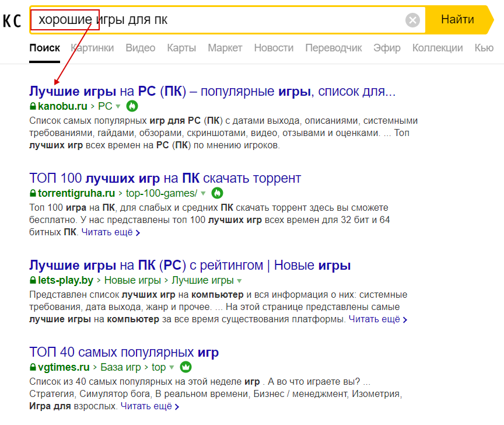
Task: Open the Карты tab
Action: pyautogui.click(x=181, y=48)
